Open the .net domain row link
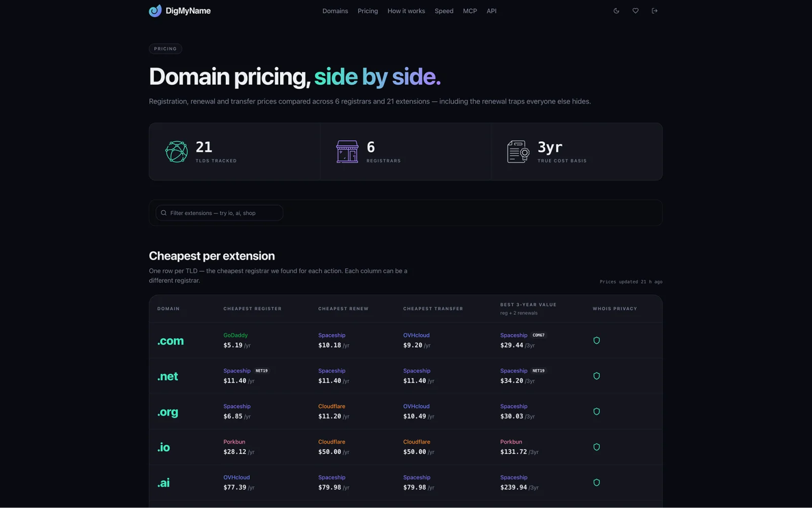Image resolution: width=812 pixels, height=508 pixels. (x=167, y=376)
